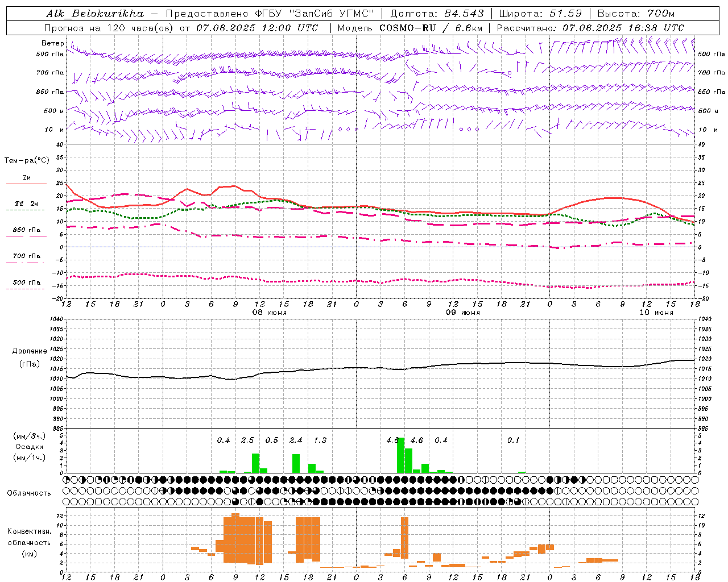Viewport: 728px width, 582px height.
Task: Click the 2.4 precipitation amount value
Action: click(x=296, y=440)
